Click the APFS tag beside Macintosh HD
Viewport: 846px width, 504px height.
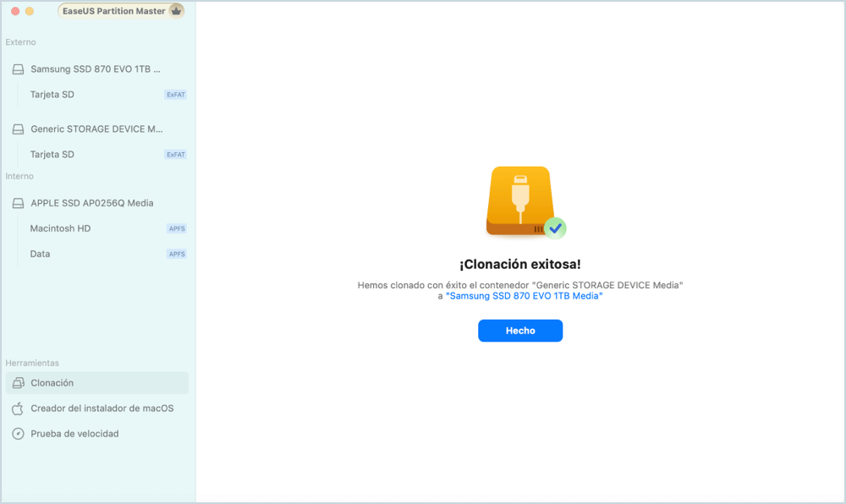[177, 228]
